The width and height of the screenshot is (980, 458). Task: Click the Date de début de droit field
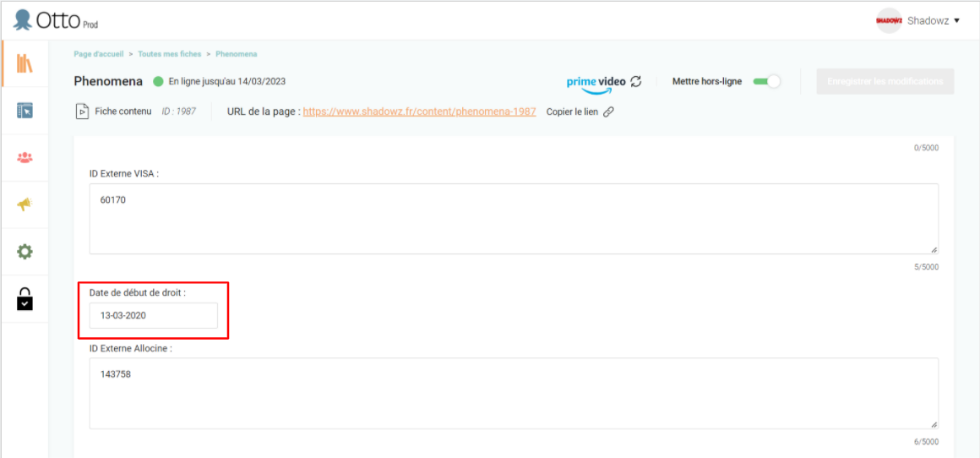coord(153,315)
